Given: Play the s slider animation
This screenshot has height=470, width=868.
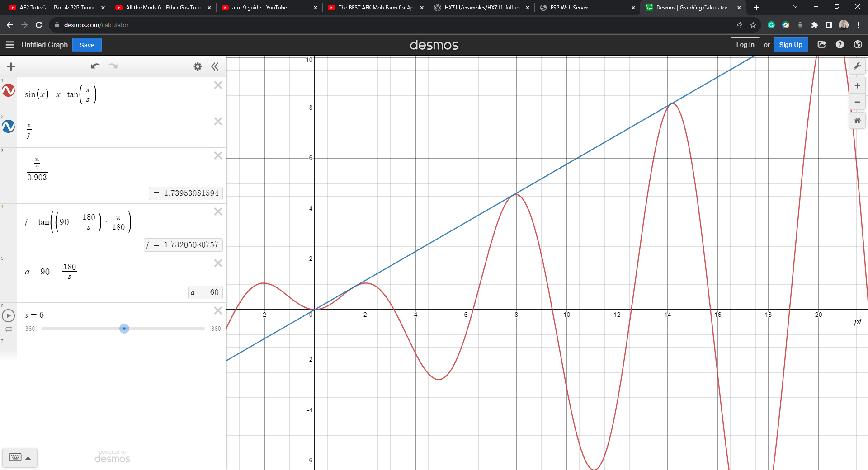Looking at the screenshot, I should point(9,315).
